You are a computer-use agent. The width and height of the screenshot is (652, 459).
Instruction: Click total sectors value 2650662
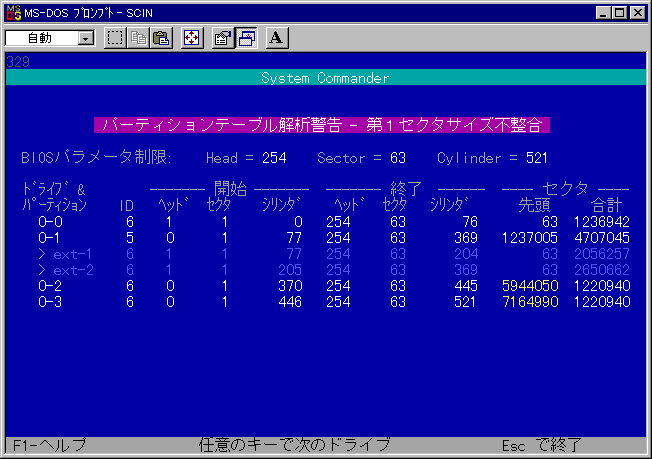click(x=602, y=270)
